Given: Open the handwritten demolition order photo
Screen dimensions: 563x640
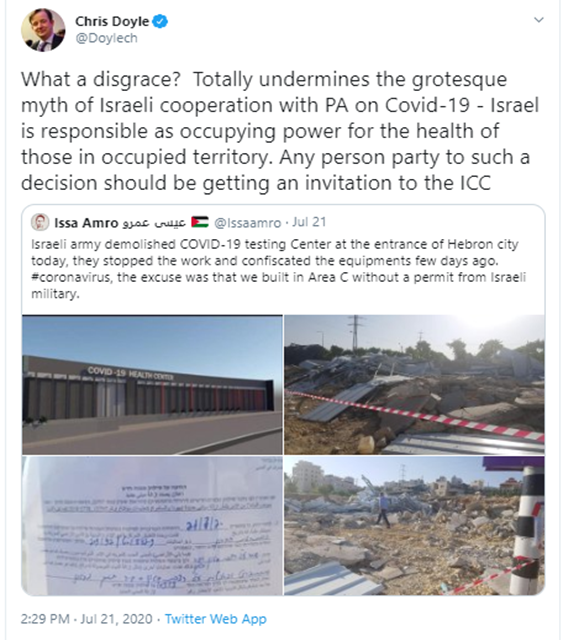Looking at the screenshot, I should (152, 525).
